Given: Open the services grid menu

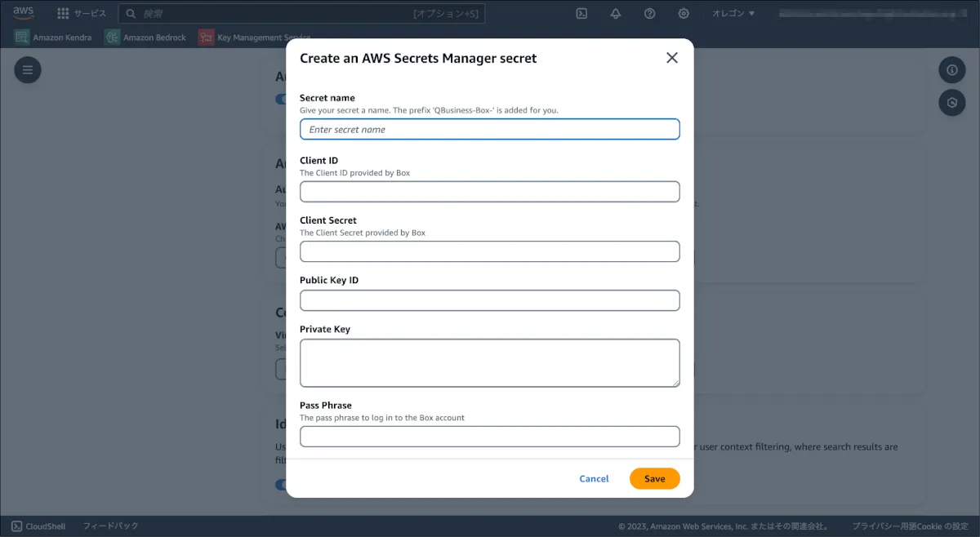Looking at the screenshot, I should (63, 13).
